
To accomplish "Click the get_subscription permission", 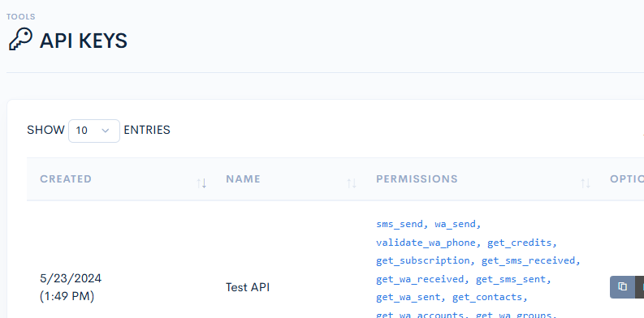I will pyautogui.click(x=422, y=260).
